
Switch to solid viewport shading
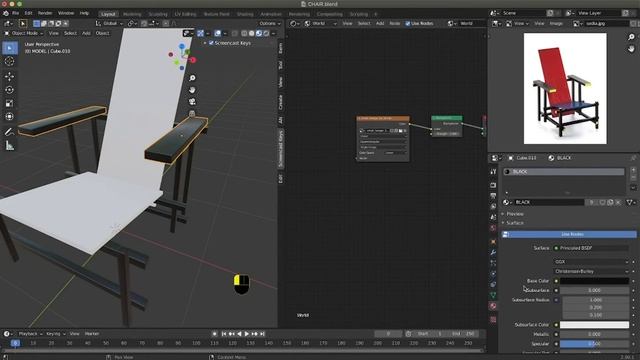pos(251,33)
